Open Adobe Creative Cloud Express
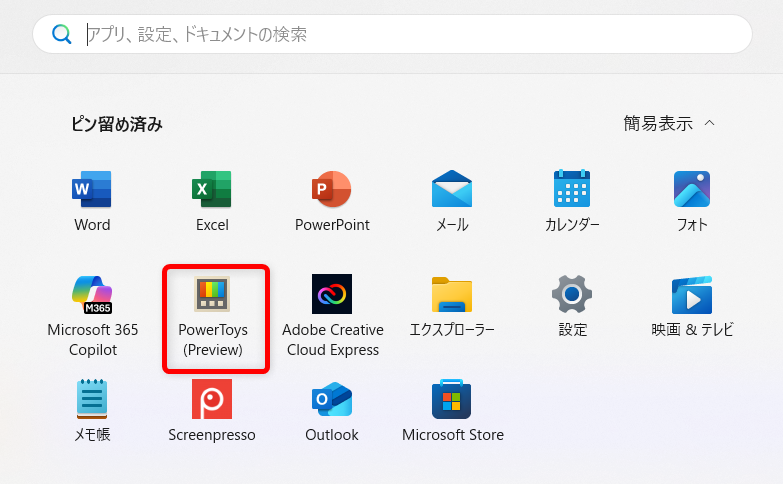This screenshot has width=783, height=484. tap(333, 316)
